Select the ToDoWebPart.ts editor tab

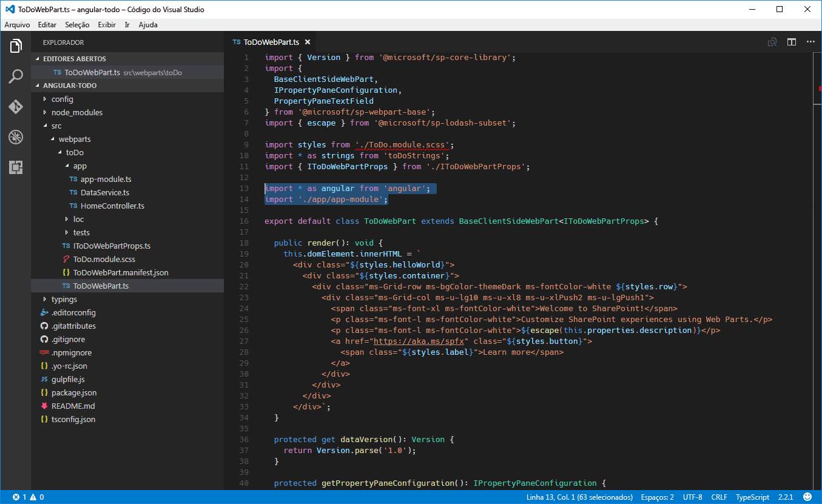pos(271,42)
